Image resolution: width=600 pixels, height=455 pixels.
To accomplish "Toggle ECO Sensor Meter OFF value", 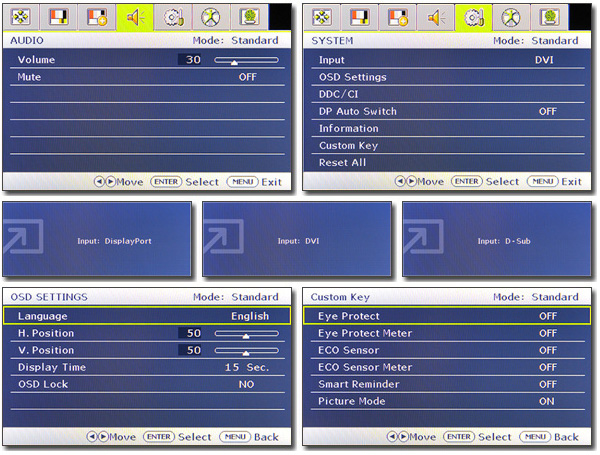I will click(548, 367).
